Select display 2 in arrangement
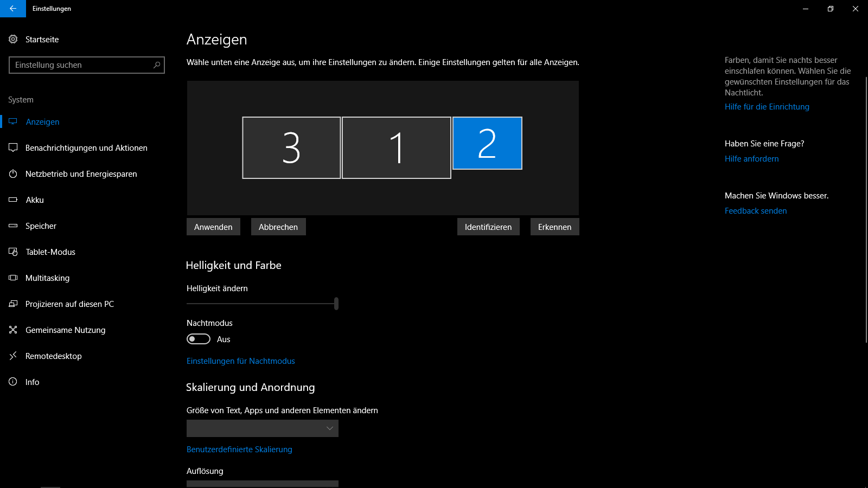 [x=487, y=143]
